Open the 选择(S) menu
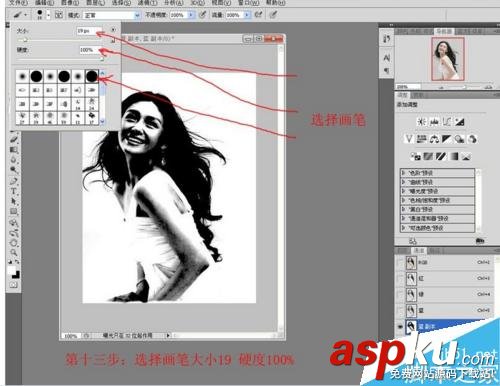Image resolution: width=500 pixels, height=386 pixels. click(121, 3)
